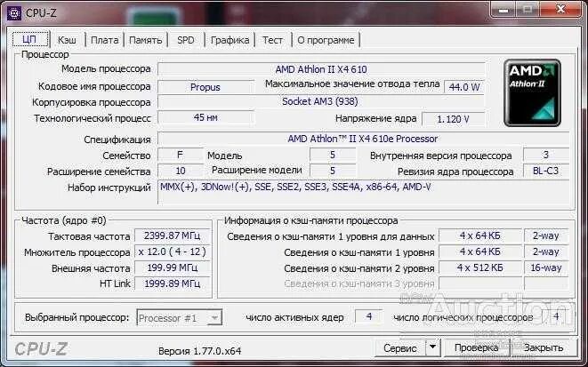This screenshot has height=367, width=588.
Task: Click the processor model field AMD Athlon II X4 610
Action: [321, 69]
